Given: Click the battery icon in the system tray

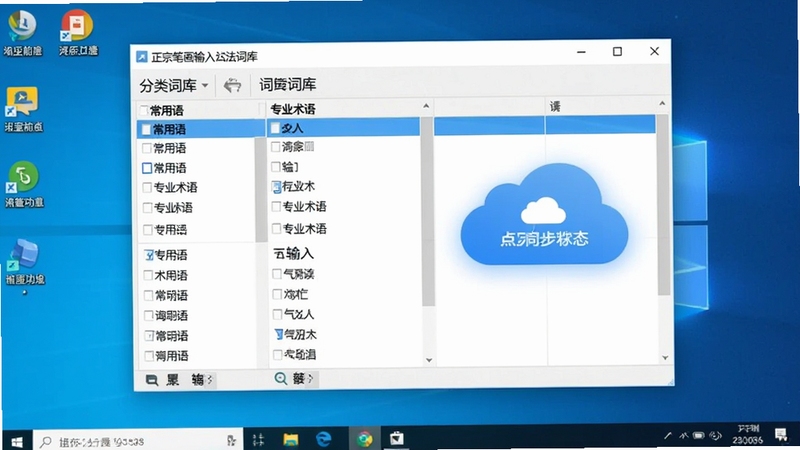Looking at the screenshot, I should point(698,436).
